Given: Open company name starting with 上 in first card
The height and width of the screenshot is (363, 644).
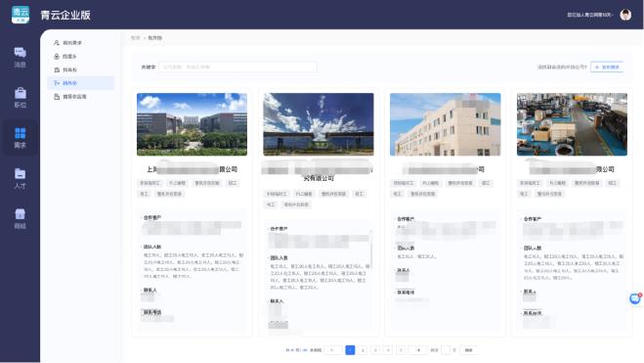Looking at the screenshot, I should pos(192,169).
